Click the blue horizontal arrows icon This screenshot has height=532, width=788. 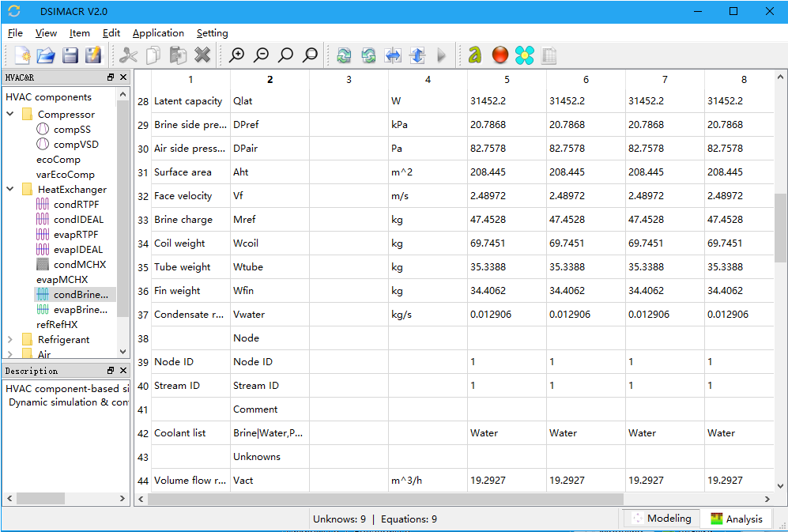point(393,55)
